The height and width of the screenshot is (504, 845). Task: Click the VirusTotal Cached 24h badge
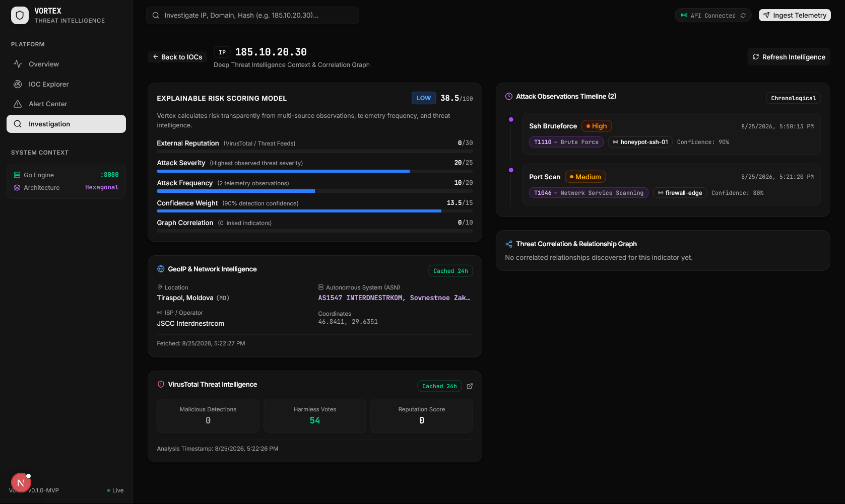point(439,386)
